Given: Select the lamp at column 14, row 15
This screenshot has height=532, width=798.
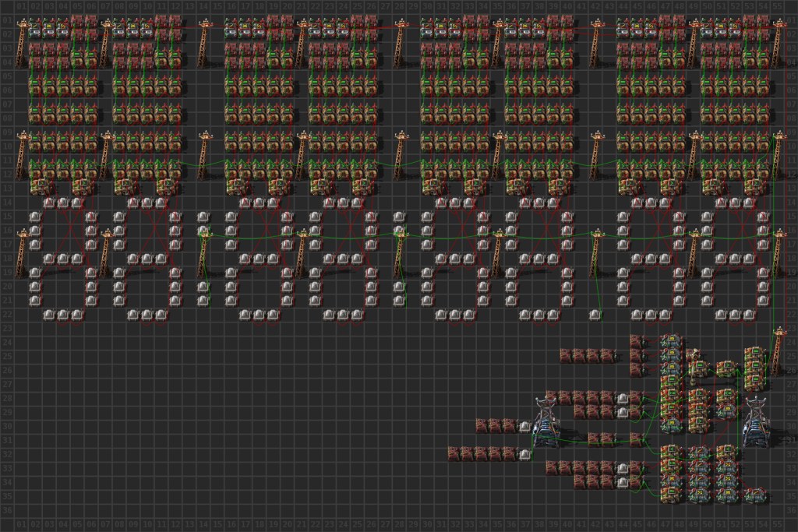Looking at the screenshot, I should pos(203,217).
